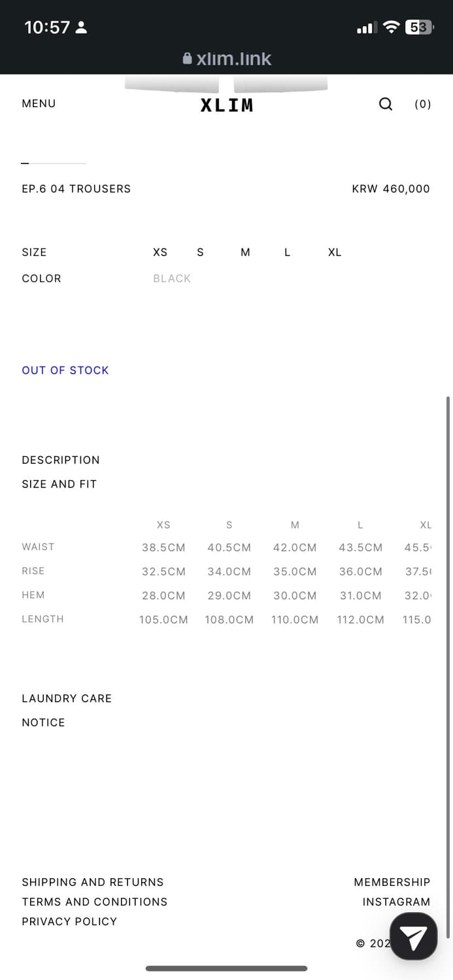Expand the DESCRIPTION section
Screen dimensions: 453x980
[x=61, y=460]
